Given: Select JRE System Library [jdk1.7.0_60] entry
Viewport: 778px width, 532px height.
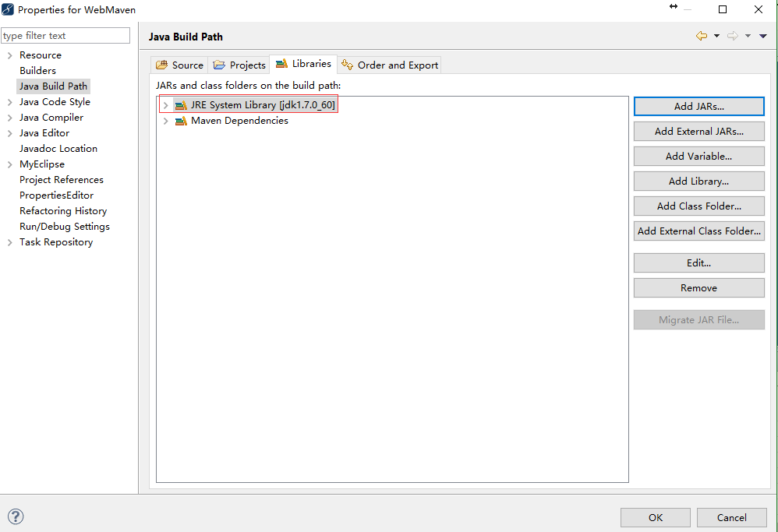Looking at the screenshot, I should click(x=263, y=105).
